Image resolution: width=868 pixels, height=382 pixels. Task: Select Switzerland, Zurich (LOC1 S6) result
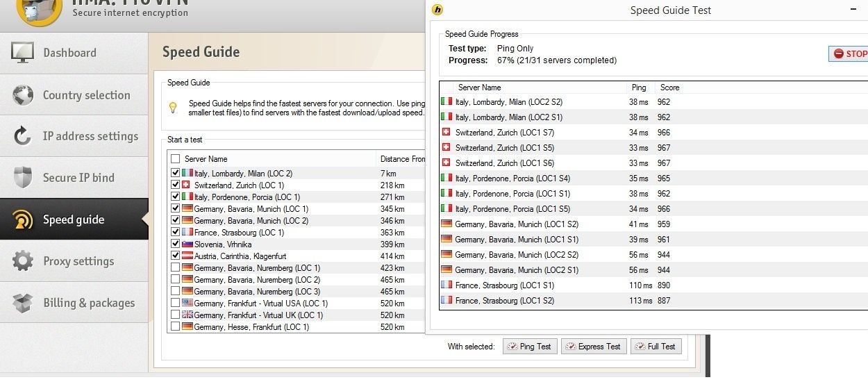pyautogui.click(x=653, y=163)
